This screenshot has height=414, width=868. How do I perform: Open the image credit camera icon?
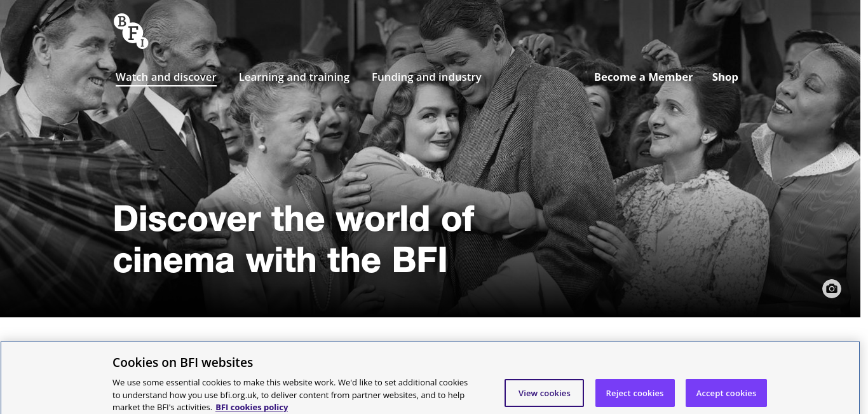point(832,289)
